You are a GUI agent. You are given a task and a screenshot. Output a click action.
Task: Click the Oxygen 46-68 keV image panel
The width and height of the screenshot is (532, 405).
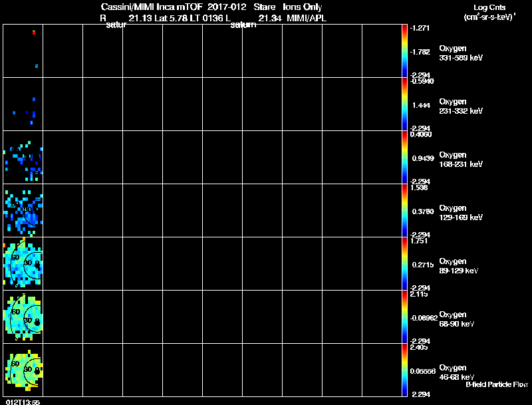pyautogui.click(x=23, y=370)
